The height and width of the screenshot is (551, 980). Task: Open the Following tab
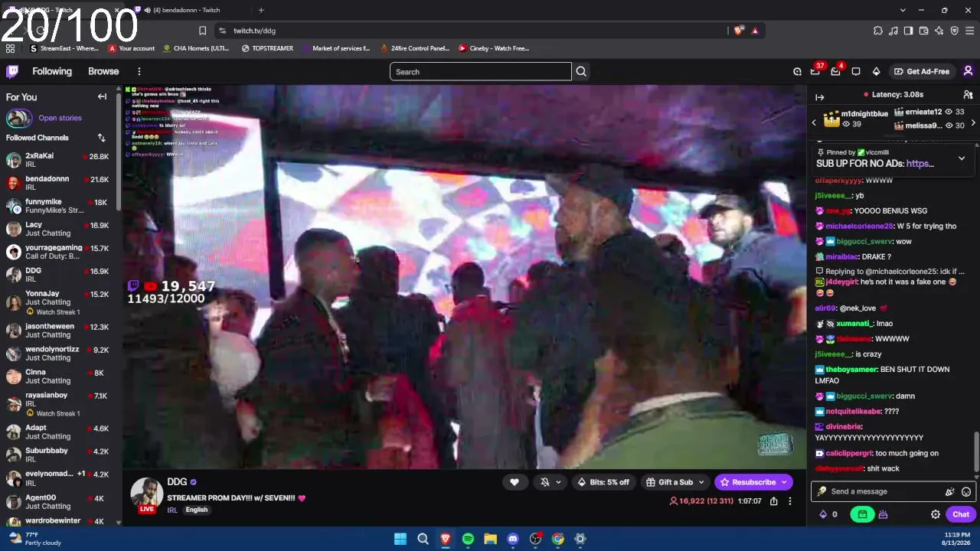pyautogui.click(x=52, y=71)
